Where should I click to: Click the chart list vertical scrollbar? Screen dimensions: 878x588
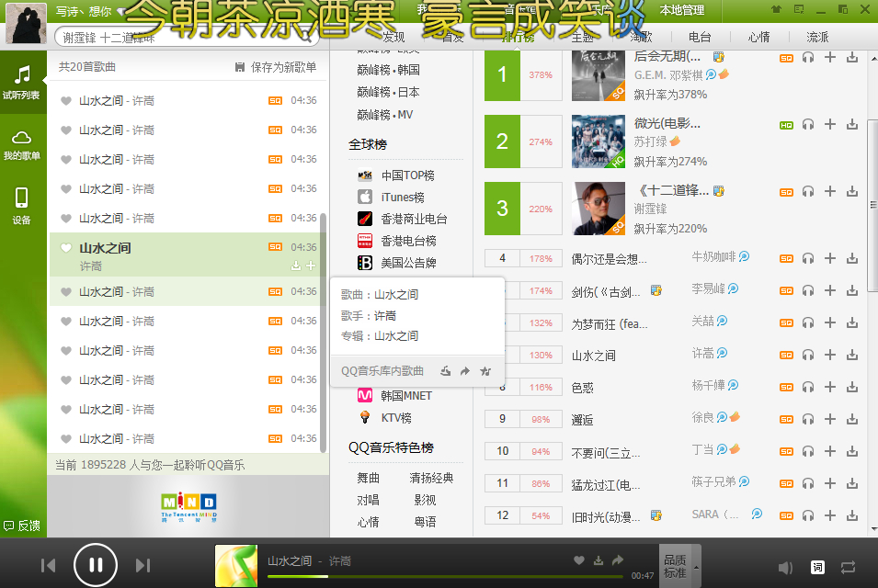(872, 205)
